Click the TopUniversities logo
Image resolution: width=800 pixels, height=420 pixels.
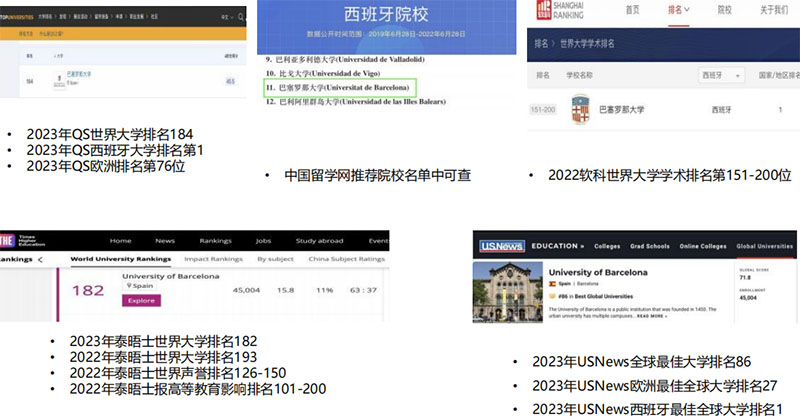point(17,17)
